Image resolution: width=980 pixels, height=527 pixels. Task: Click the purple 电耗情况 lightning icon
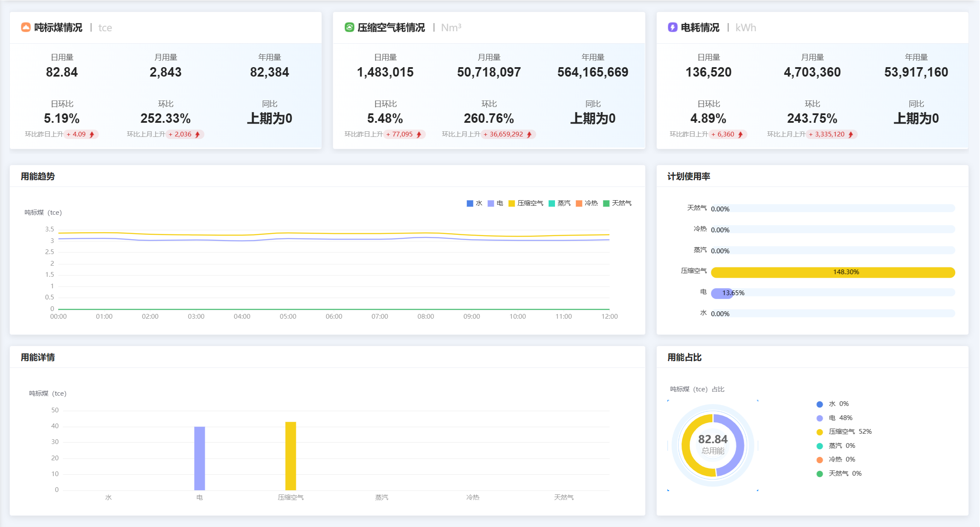point(673,27)
